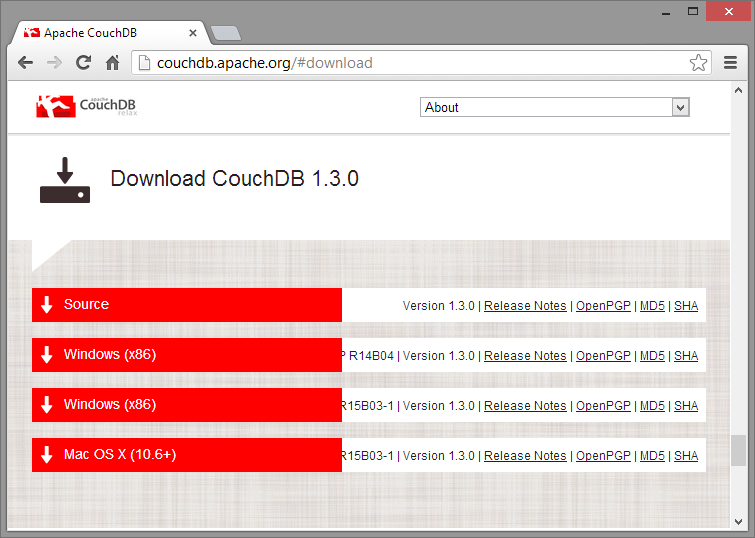Screen dimensions: 755x538
Task: Bookmark this page with the star
Action: pyautogui.click(x=698, y=63)
